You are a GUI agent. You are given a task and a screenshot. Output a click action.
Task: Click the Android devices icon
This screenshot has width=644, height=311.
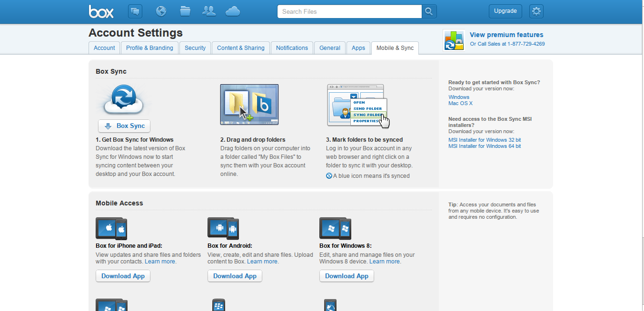pos(223,229)
